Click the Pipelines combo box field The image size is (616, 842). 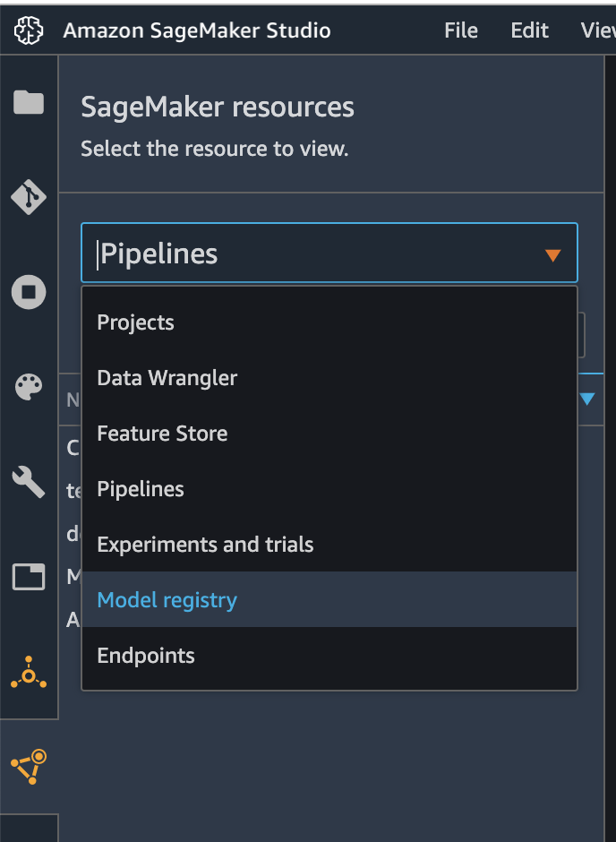point(329,253)
